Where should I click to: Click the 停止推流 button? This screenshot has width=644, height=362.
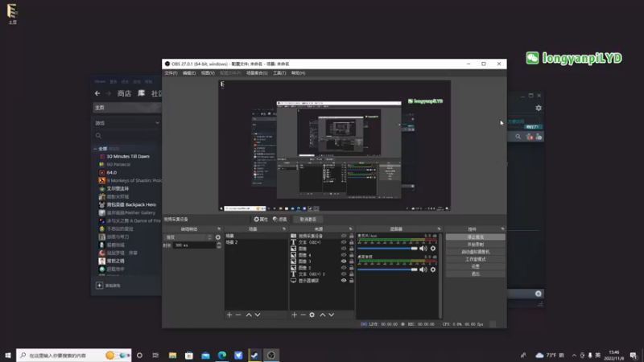click(x=475, y=237)
